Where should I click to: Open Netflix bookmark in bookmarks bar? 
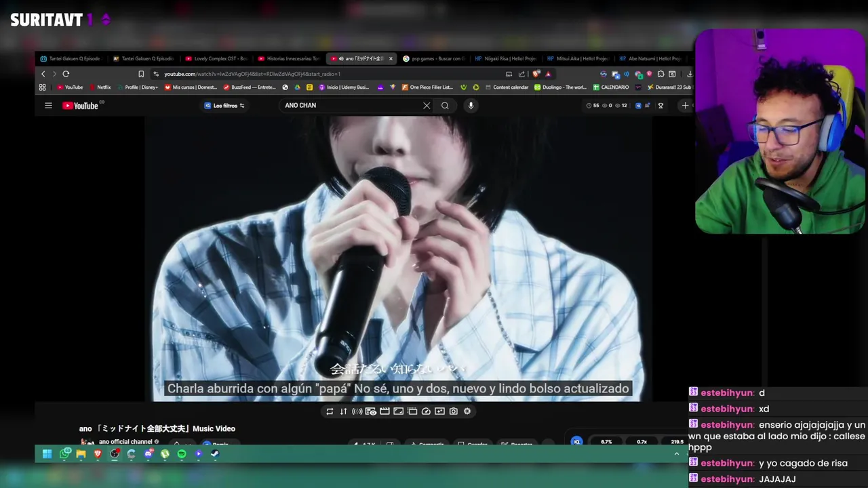coord(100,87)
